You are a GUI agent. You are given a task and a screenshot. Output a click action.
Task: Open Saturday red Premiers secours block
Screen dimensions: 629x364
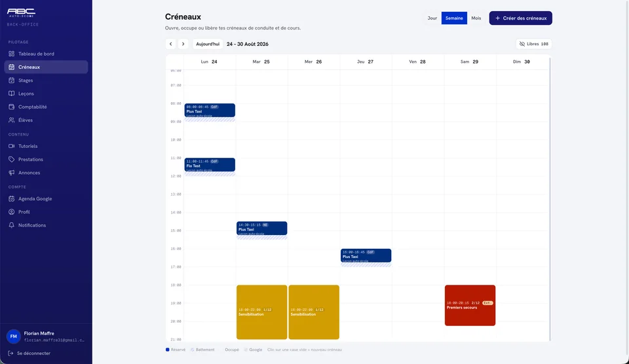click(470, 305)
